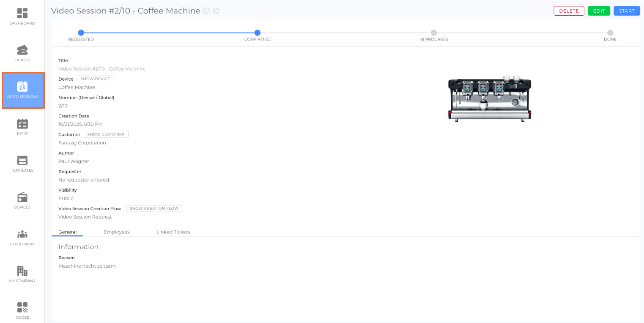Screen dimensions: 644x323
Task: Click the Show Device button
Action: click(x=95, y=79)
